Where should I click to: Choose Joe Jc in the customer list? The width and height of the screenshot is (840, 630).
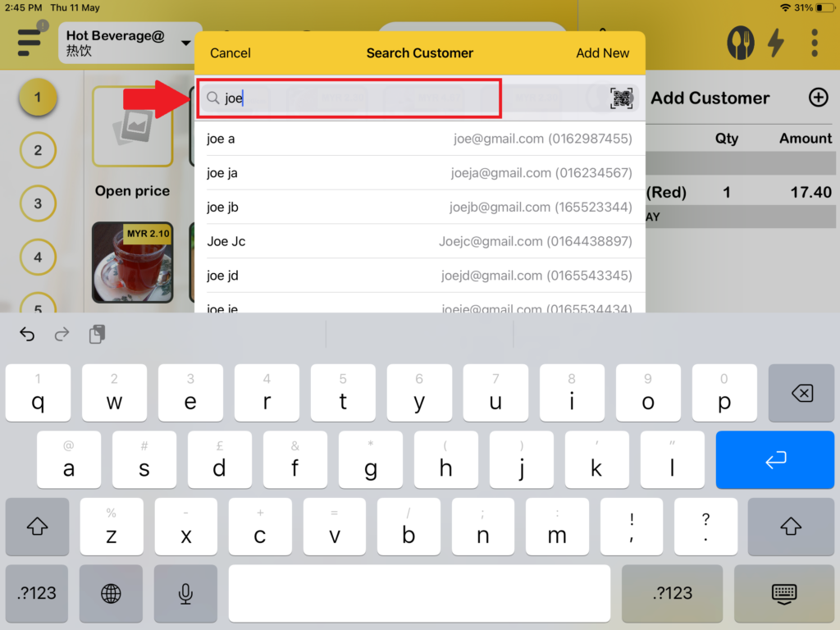pyautogui.click(x=419, y=241)
